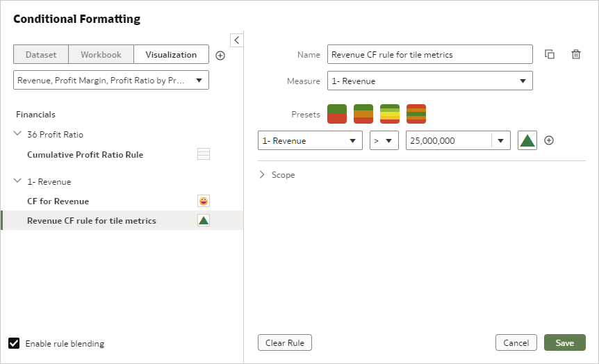This screenshot has width=599, height=364.
Task: Switch to the Workbook tab
Action: click(x=101, y=54)
